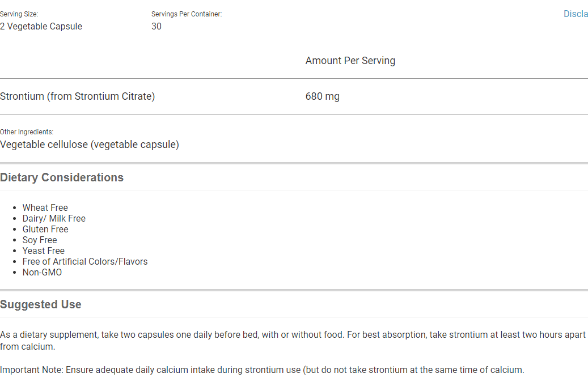Image resolution: width=588 pixels, height=382 pixels.
Task: Select the Soy Free list item
Action: pos(40,240)
